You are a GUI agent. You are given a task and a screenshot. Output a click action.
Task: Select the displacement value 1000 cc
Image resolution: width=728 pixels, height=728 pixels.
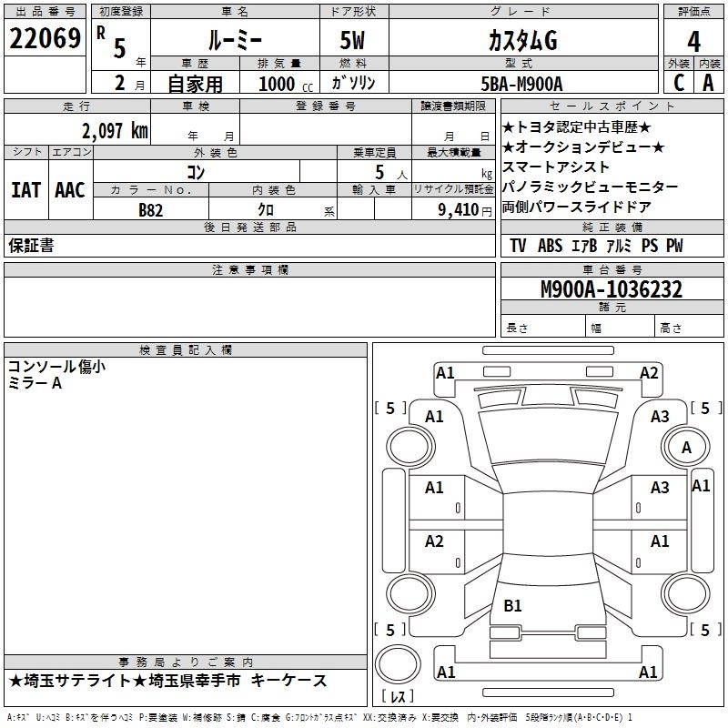(286, 84)
